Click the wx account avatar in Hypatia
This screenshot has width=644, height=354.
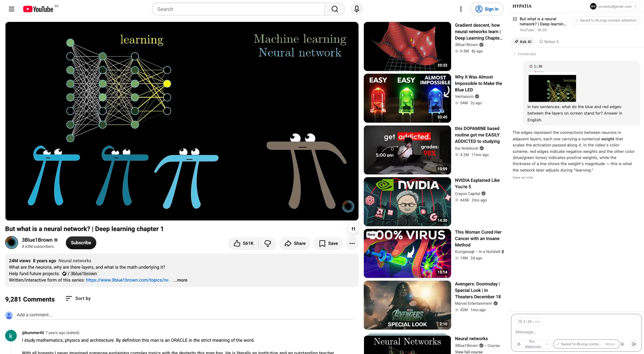point(593,6)
